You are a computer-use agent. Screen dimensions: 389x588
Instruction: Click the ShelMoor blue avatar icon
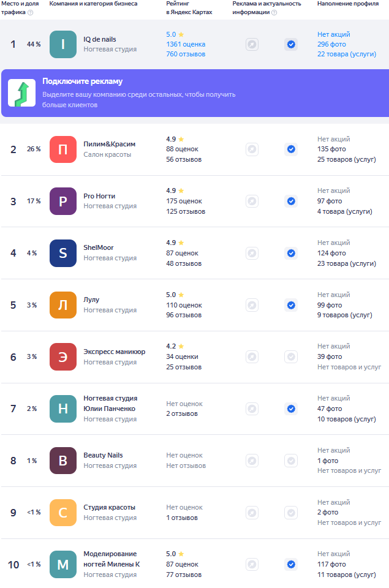tap(63, 253)
